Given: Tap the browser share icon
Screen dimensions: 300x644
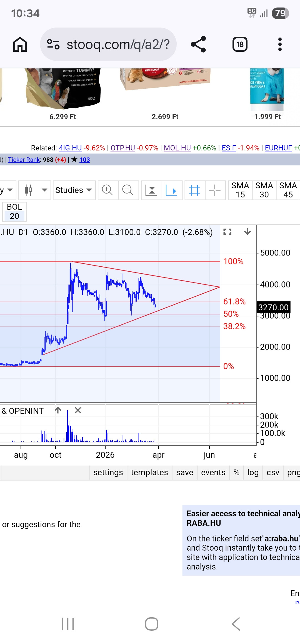Looking at the screenshot, I should pos(198,44).
